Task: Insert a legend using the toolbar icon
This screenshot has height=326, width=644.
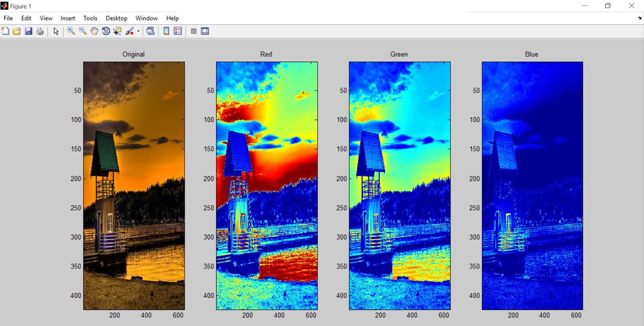Action: tap(178, 31)
